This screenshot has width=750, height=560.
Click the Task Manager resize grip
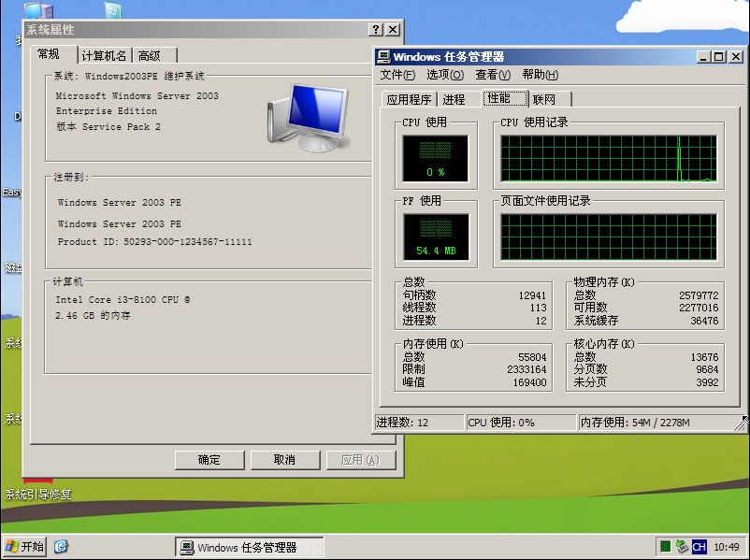pyautogui.click(x=742, y=424)
